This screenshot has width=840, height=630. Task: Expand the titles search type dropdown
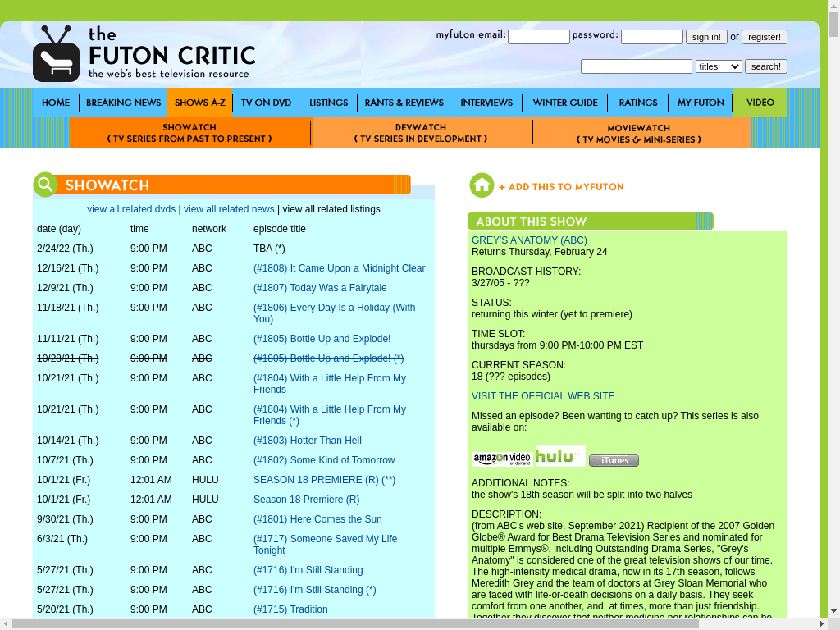719,66
